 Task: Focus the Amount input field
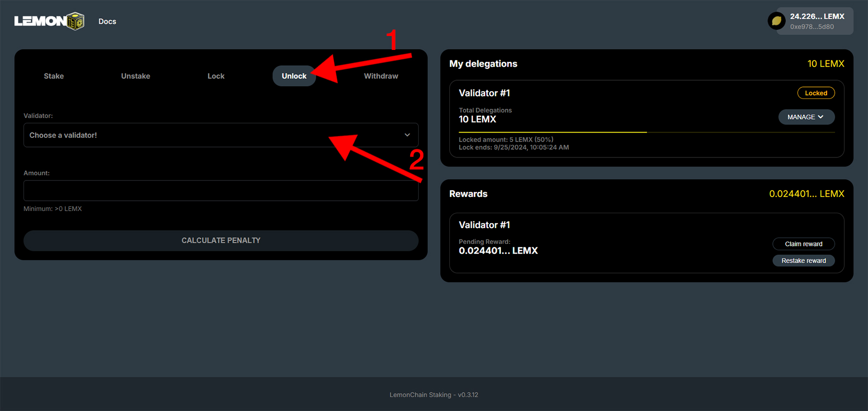(221, 191)
